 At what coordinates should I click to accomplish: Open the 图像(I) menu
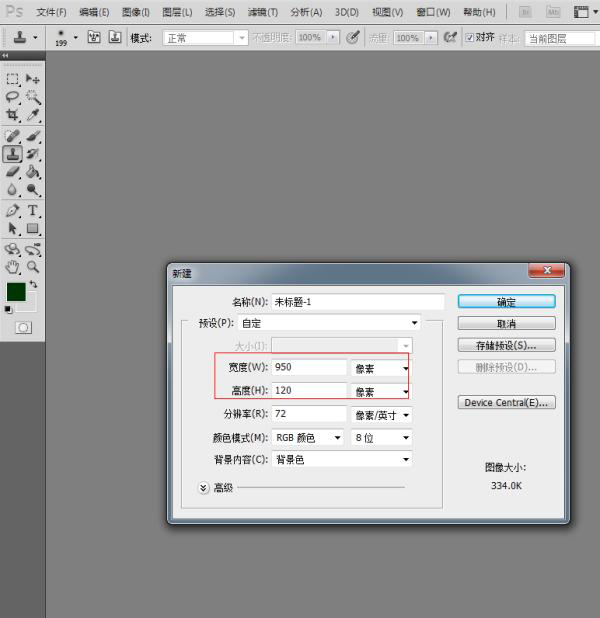[136, 12]
